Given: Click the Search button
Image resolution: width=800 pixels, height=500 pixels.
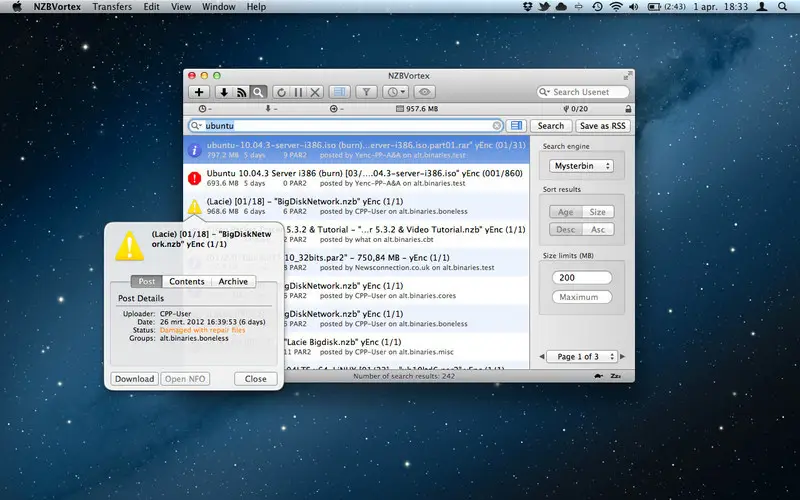Looking at the screenshot, I should tap(551, 126).
